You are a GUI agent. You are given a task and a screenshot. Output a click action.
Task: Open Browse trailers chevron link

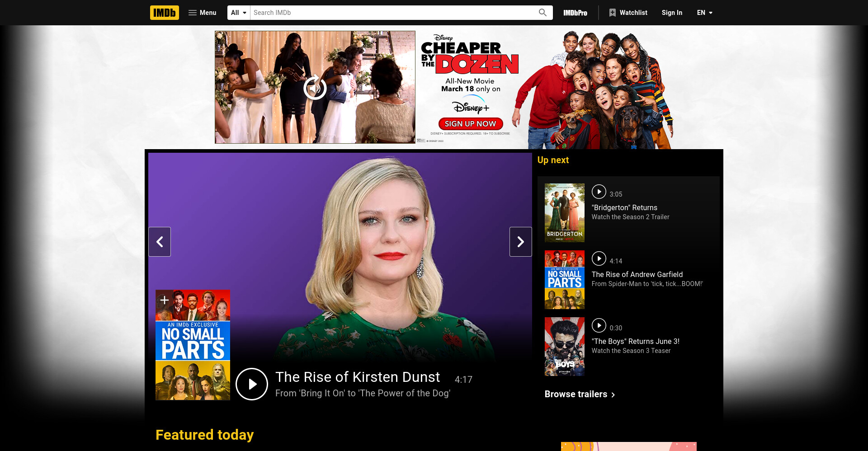580,394
